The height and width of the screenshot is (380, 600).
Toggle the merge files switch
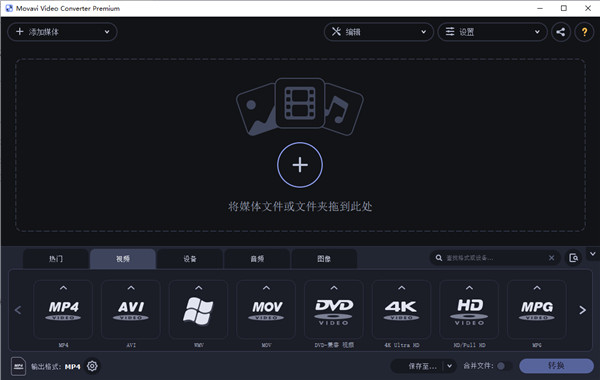504,366
